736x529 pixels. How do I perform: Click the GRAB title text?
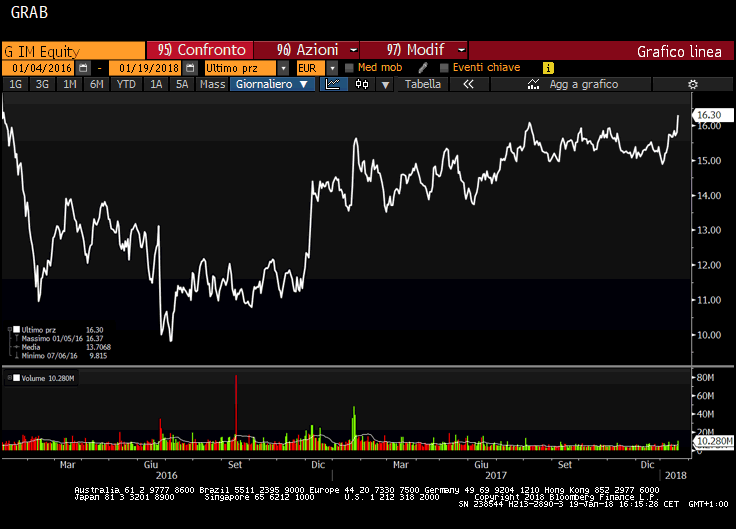29,13
